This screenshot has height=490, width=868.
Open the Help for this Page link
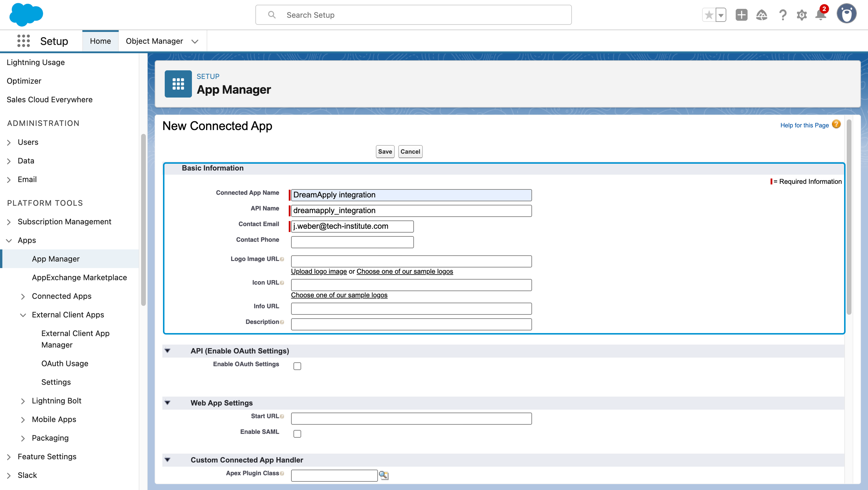coord(804,125)
